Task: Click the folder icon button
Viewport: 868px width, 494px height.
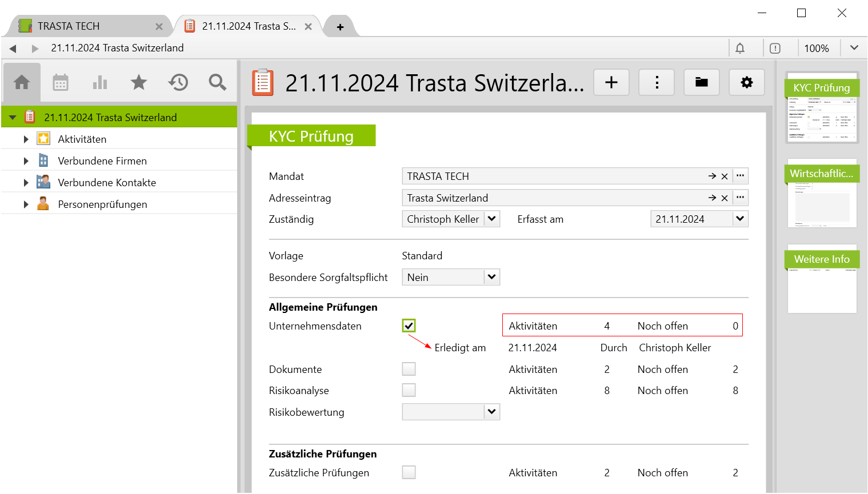Action: pyautogui.click(x=702, y=83)
